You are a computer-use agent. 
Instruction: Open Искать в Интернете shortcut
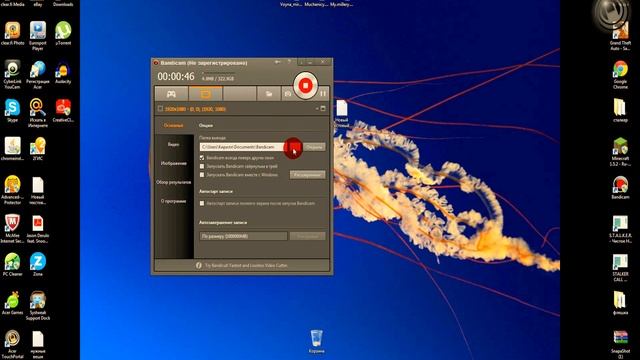pyautogui.click(x=38, y=113)
